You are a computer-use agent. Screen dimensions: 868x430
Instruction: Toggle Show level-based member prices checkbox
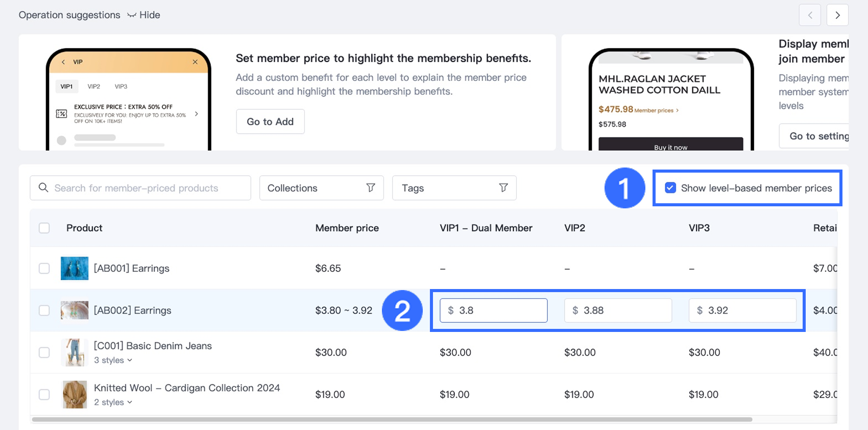670,188
